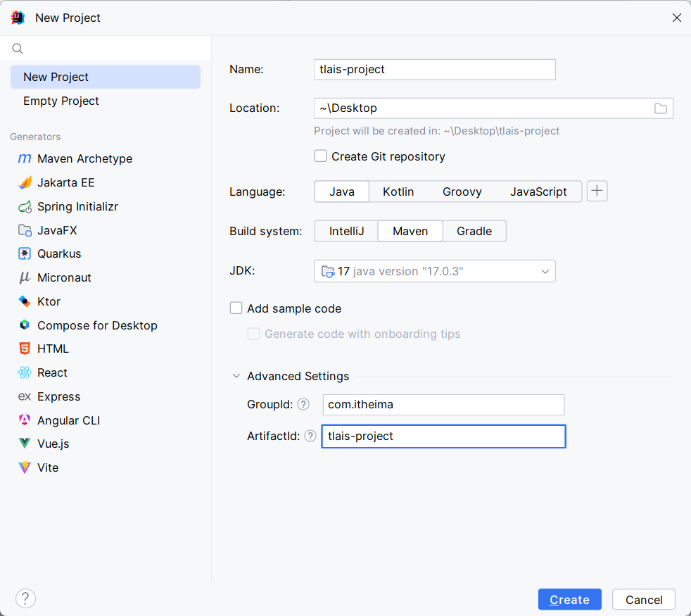The image size is (691, 616).
Task: Click the Jakarta EE generator icon
Action: click(25, 182)
